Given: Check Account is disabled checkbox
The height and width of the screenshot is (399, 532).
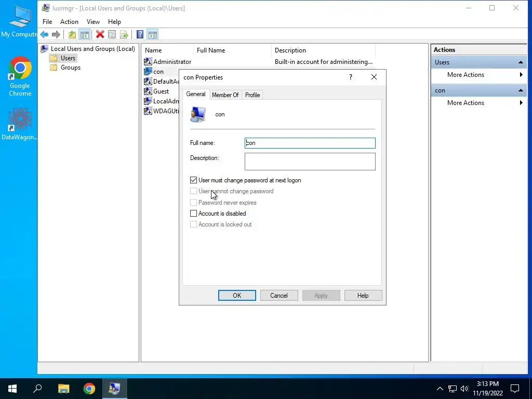Looking at the screenshot, I should pyautogui.click(x=193, y=214).
